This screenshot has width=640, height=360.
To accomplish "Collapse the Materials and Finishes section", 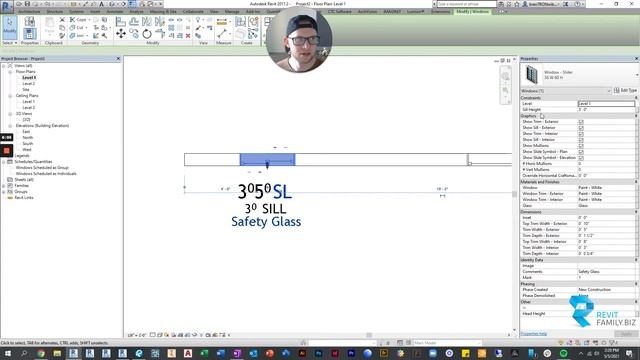I will [x=636, y=182].
